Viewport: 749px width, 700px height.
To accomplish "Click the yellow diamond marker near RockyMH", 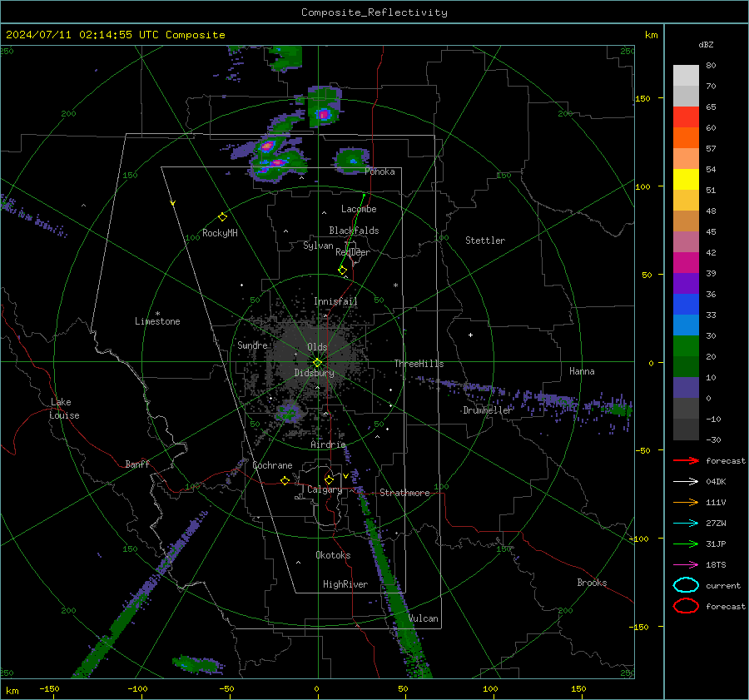I will 222,217.
